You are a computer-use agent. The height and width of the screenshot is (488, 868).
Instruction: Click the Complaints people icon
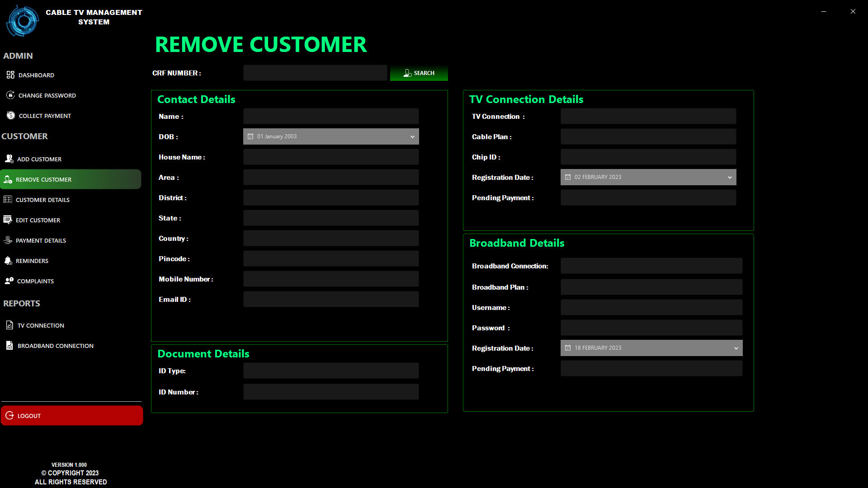click(x=9, y=281)
